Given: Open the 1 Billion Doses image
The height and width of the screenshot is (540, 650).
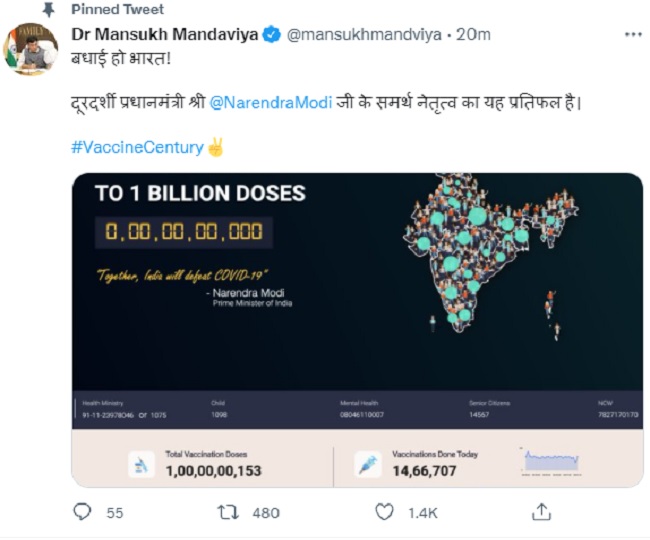Looking at the screenshot, I should (357, 330).
